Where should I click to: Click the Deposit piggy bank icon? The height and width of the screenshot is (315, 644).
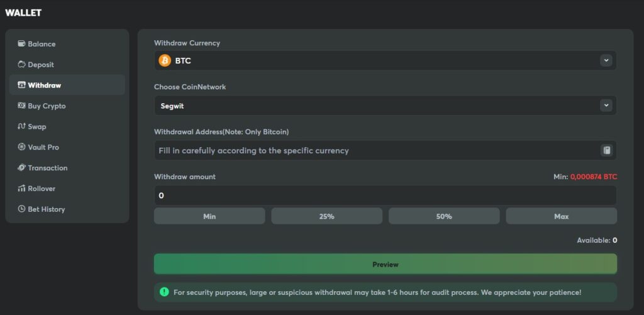click(22, 65)
